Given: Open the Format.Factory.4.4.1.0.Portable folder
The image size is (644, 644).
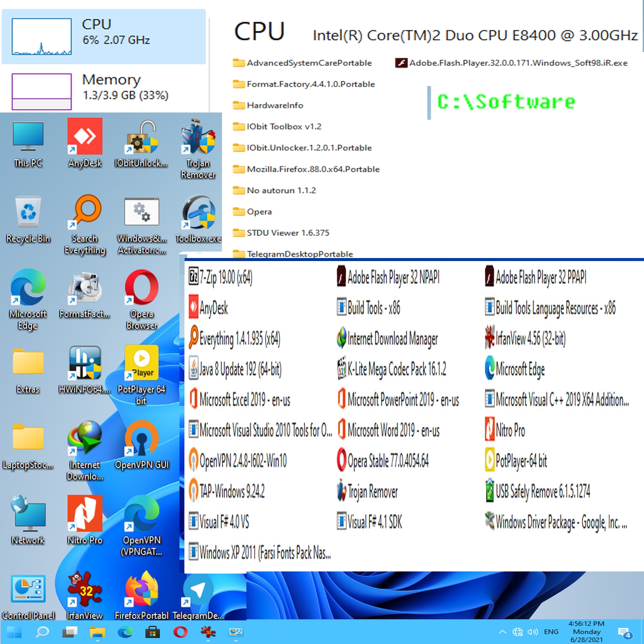Looking at the screenshot, I should pyautogui.click(x=304, y=84).
